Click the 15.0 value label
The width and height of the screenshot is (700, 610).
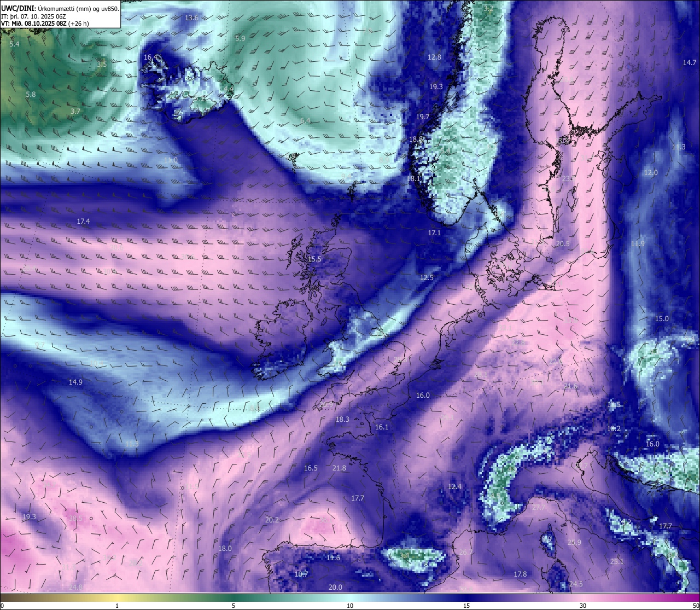[662, 319]
